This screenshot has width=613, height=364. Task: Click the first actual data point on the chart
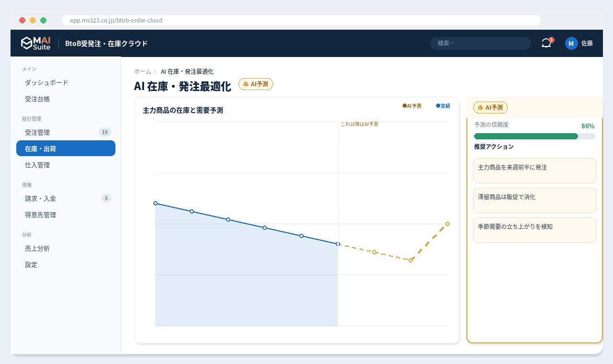155,203
